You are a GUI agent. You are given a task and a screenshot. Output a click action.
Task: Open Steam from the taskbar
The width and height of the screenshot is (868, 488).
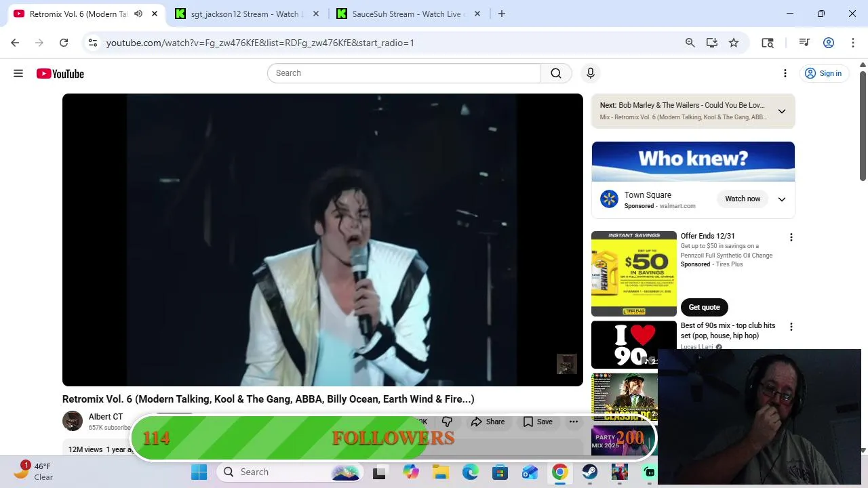pos(590,472)
